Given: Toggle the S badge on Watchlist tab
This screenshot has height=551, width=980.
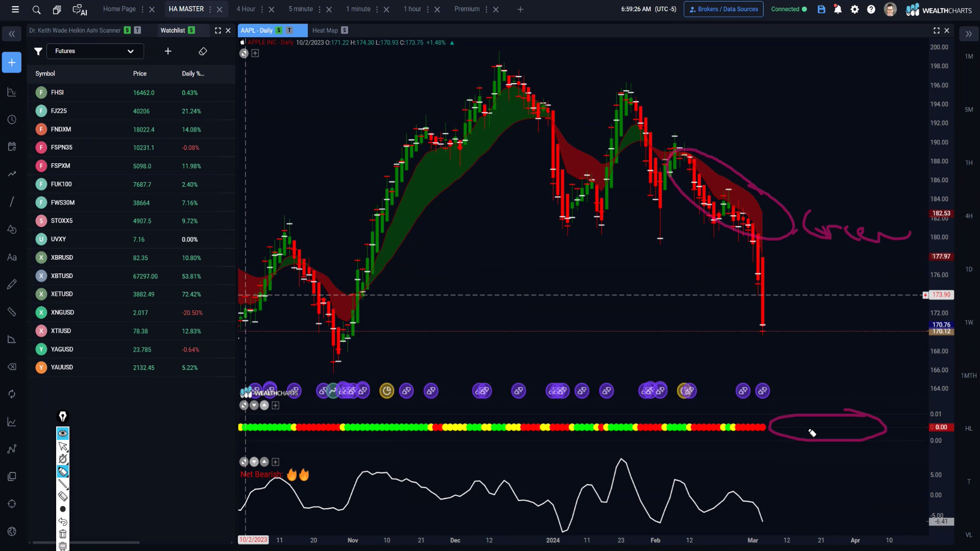Looking at the screenshot, I should pyautogui.click(x=191, y=31).
